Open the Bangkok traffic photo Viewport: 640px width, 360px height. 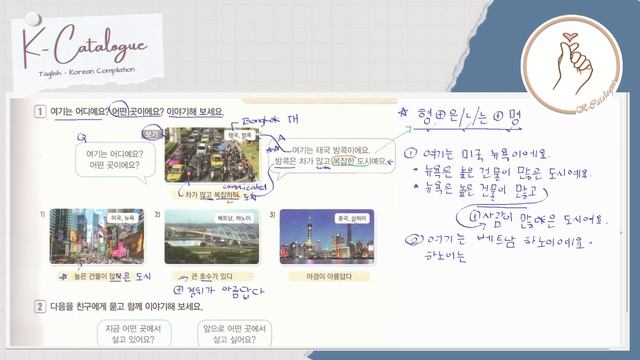point(212,155)
